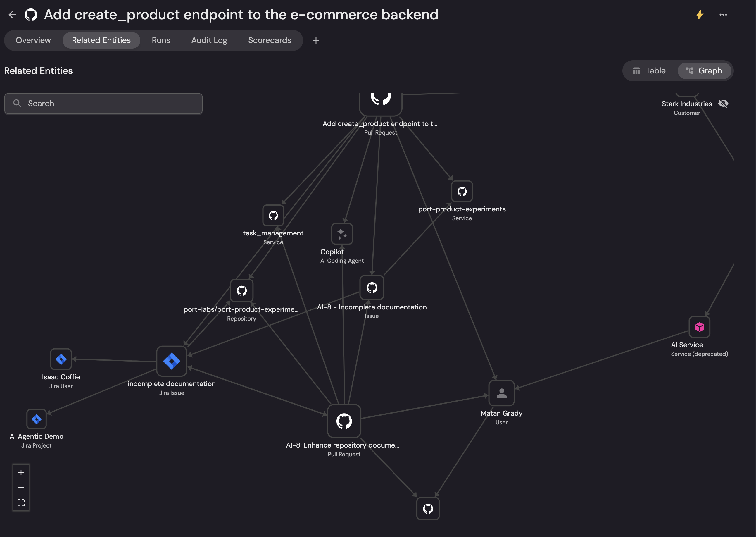Image resolution: width=756 pixels, height=537 pixels.
Task: Click the incomplete documentation Jira Issue node
Action: coord(172,361)
